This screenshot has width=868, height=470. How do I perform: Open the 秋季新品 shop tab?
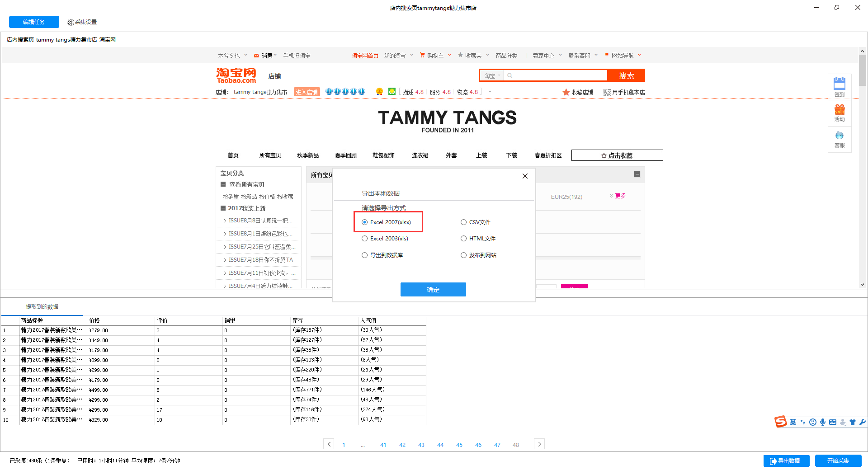(308, 155)
